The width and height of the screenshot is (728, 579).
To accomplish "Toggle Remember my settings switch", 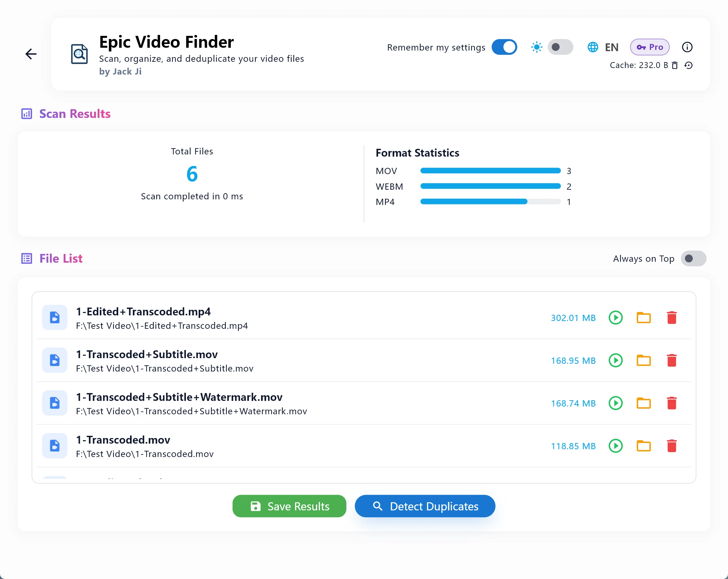I will [x=504, y=47].
